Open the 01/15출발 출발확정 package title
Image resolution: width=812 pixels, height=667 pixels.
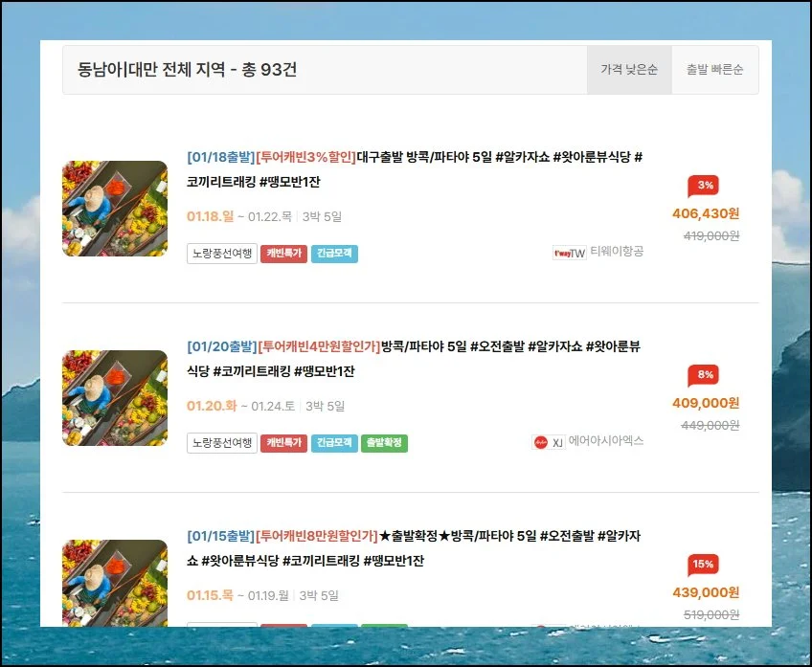(x=414, y=547)
